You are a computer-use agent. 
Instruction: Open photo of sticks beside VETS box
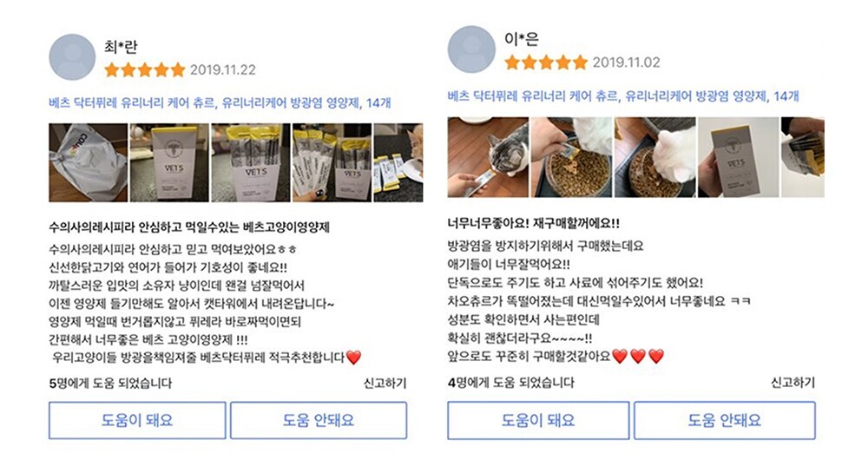click(332, 162)
